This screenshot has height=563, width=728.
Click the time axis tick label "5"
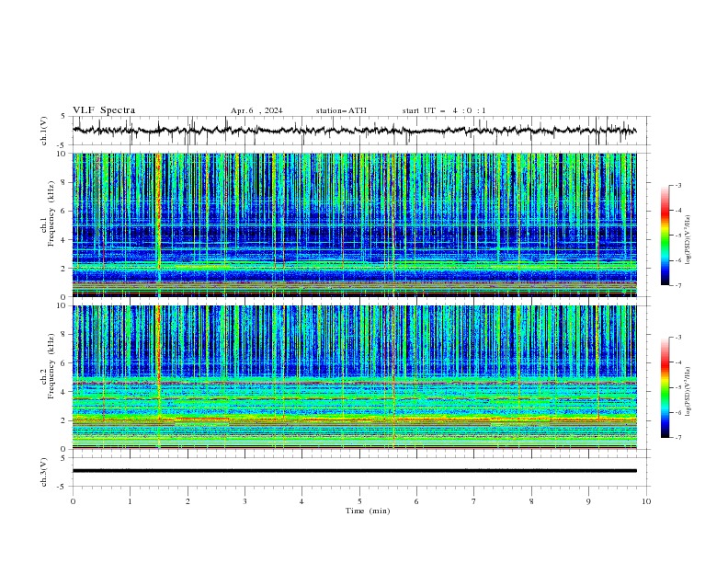coord(359,501)
